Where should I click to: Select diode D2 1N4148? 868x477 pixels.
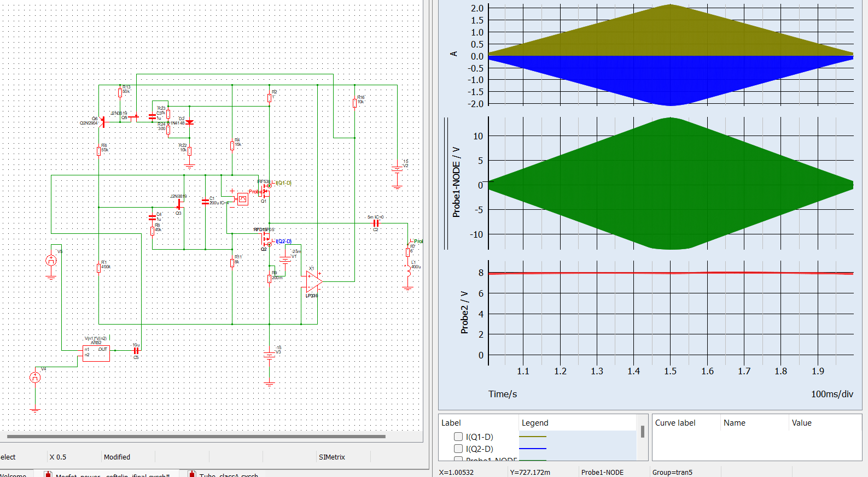coord(189,122)
